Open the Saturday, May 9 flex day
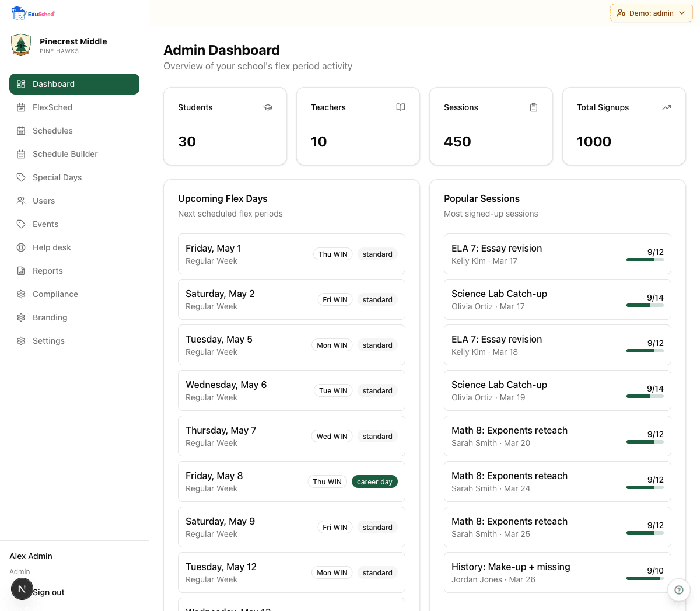Viewport: 700px width, 611px height. point(292,527)
